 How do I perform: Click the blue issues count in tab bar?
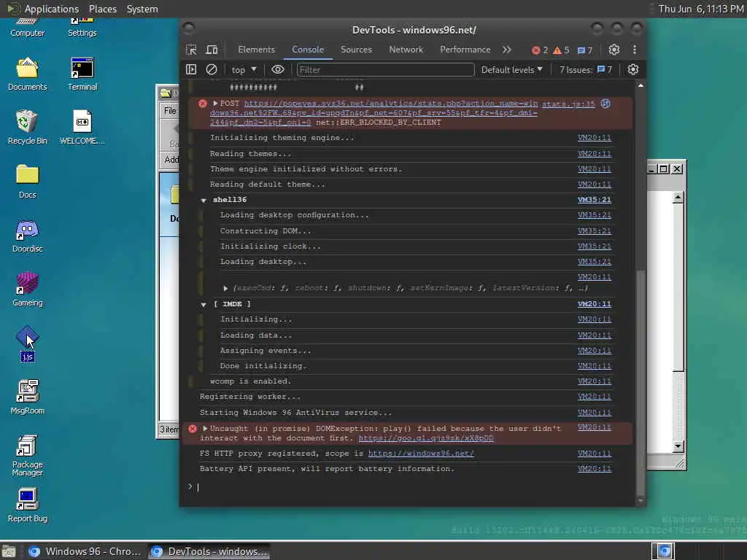point(585,50)
